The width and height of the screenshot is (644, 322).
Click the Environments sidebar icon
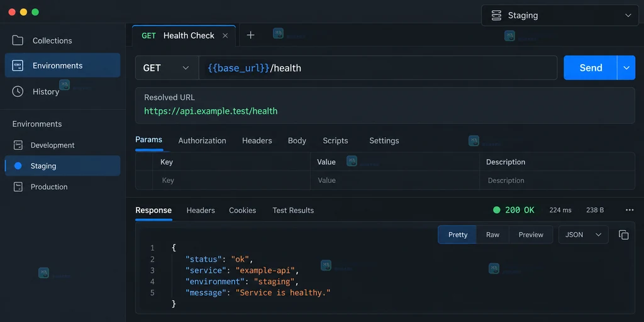18,65
